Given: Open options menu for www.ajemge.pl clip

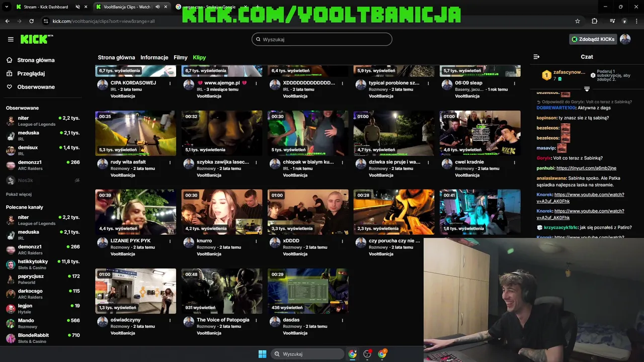Looking at the screenshot, I should tap(256, 83).
